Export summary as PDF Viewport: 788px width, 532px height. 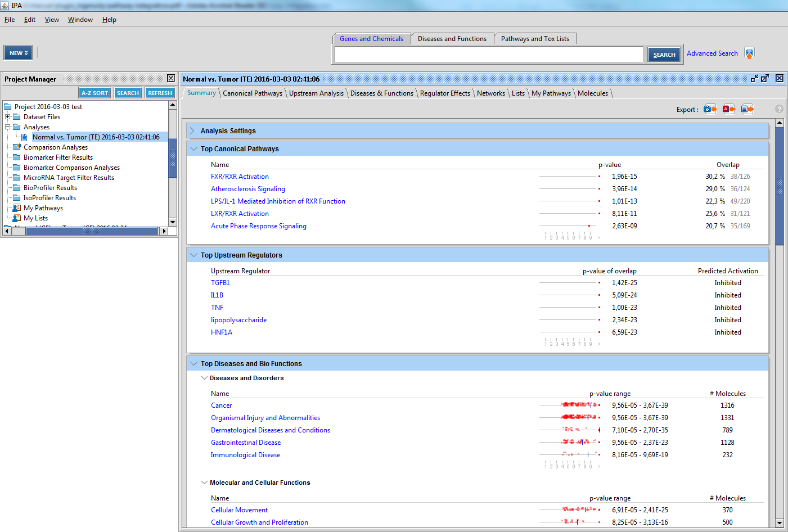(x=729, y=109)
